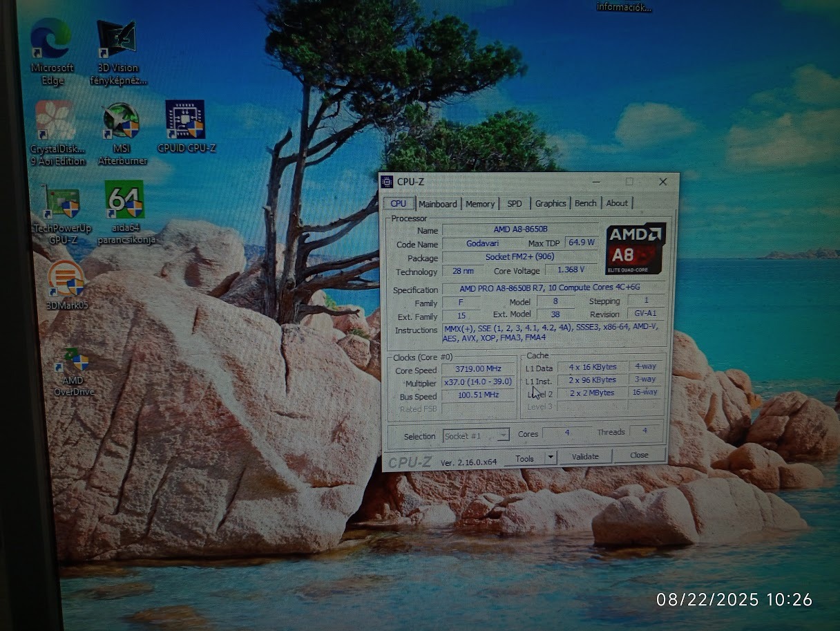Click the Technology value 28 nm
This screenshot has width=840, height=631.
(463, 271)
